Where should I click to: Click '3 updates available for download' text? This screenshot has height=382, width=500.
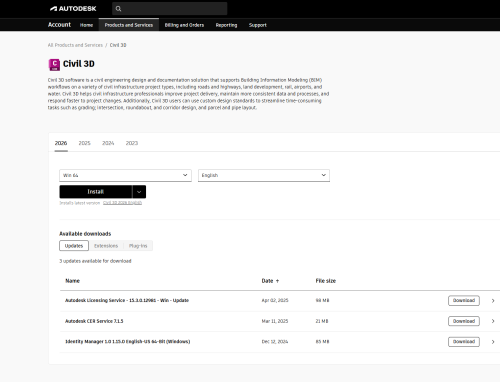coord(95,261)
